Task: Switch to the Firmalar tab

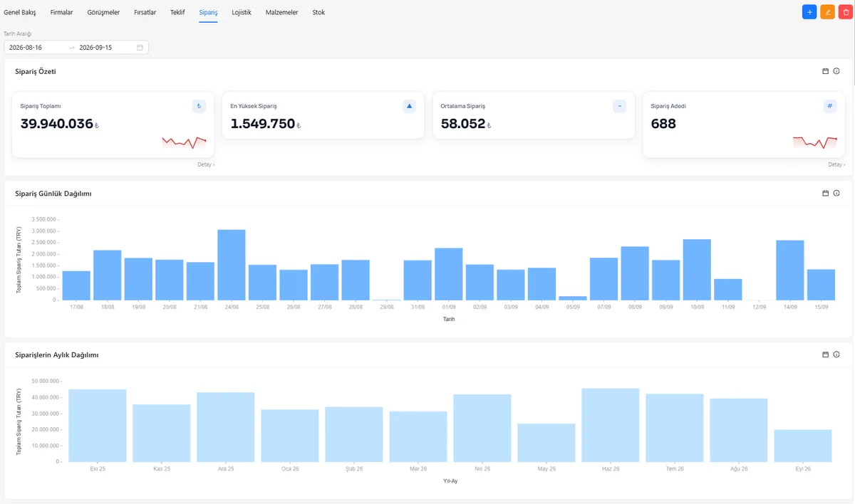Action: coord(62,13)
